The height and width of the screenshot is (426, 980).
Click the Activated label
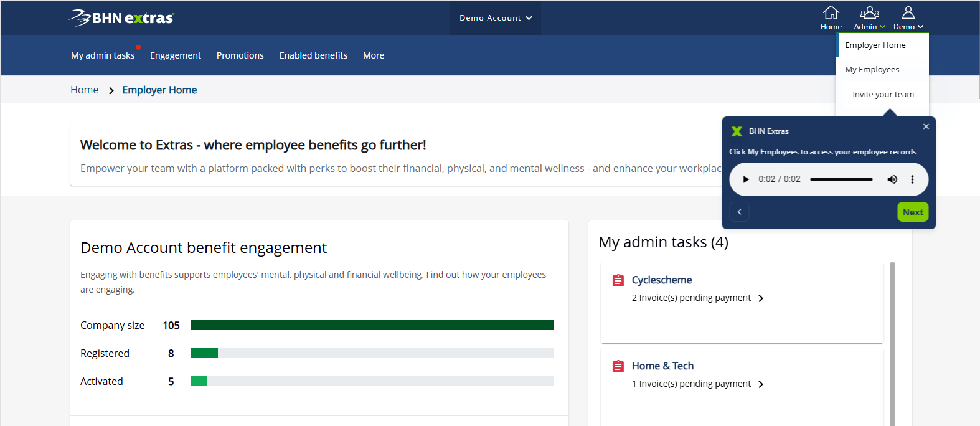pos(101,381)
